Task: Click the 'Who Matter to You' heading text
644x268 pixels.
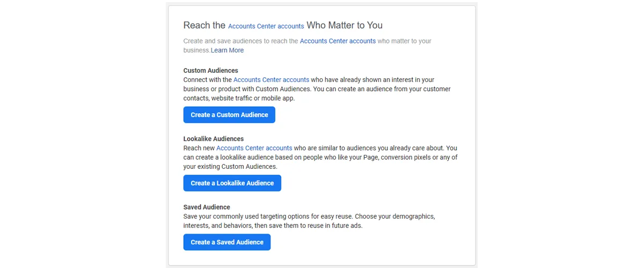Action: [x=345, y=25]
